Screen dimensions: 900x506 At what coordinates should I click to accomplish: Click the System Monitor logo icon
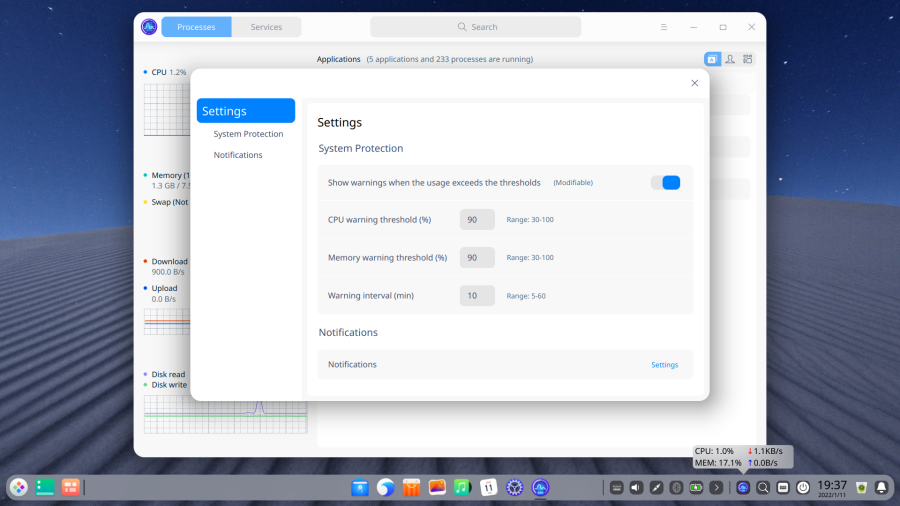point(149,27)
